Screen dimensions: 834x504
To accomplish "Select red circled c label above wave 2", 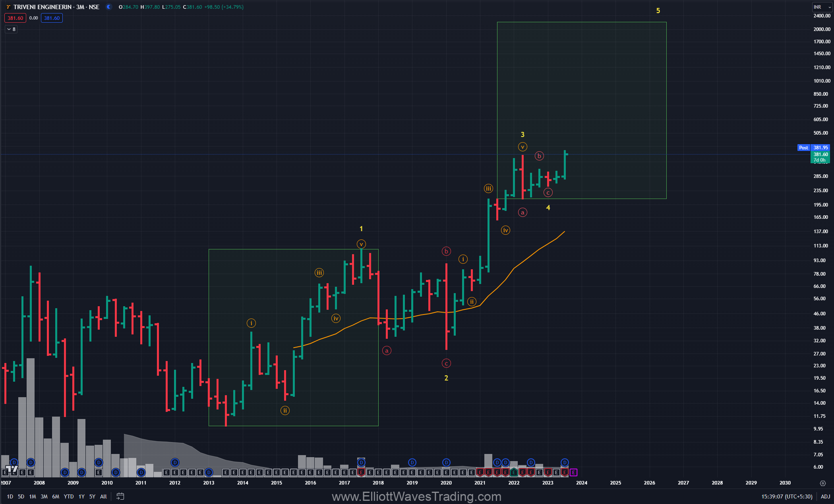I will coord(446,363).
